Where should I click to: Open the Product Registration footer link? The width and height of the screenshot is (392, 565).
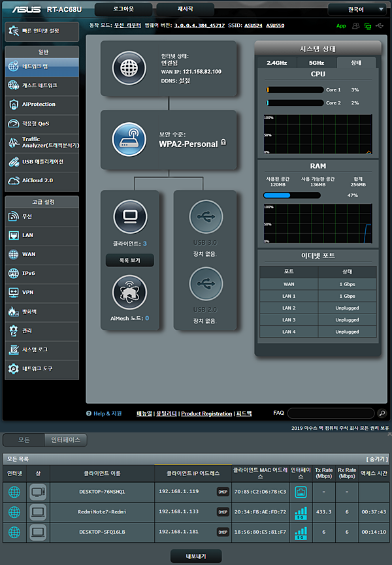click(x=206, y=413)
